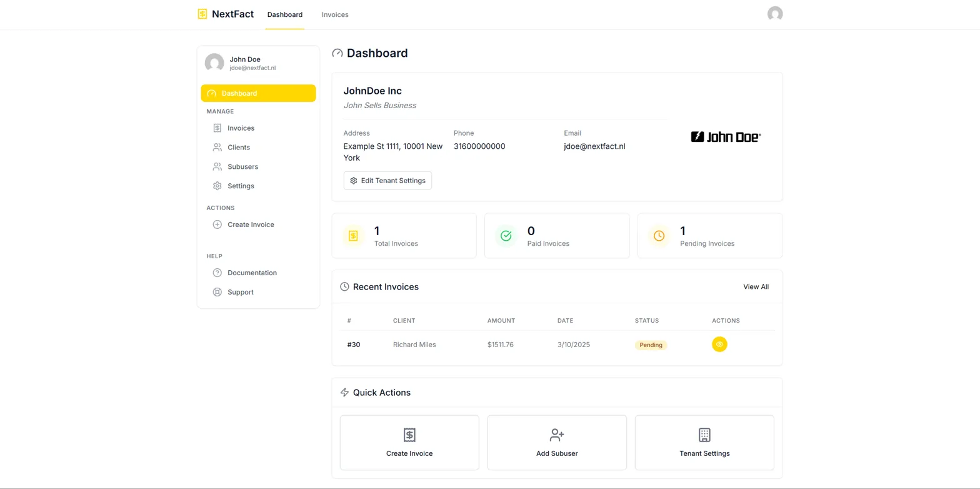Image resolution: width=980 pixels, height=489 pixels.
Task: Click the AMOUNT column header
Action: pos(501,321)
